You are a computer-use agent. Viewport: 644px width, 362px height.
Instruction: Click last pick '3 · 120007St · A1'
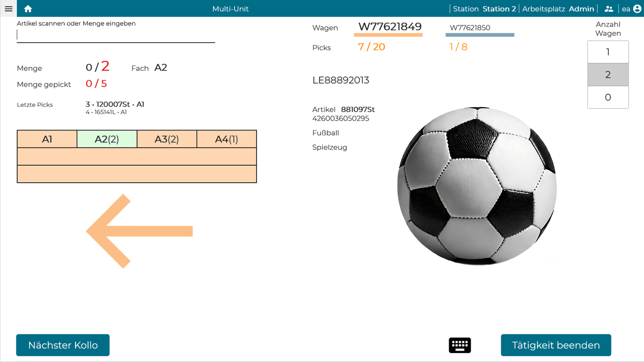[x=115, y=104]
